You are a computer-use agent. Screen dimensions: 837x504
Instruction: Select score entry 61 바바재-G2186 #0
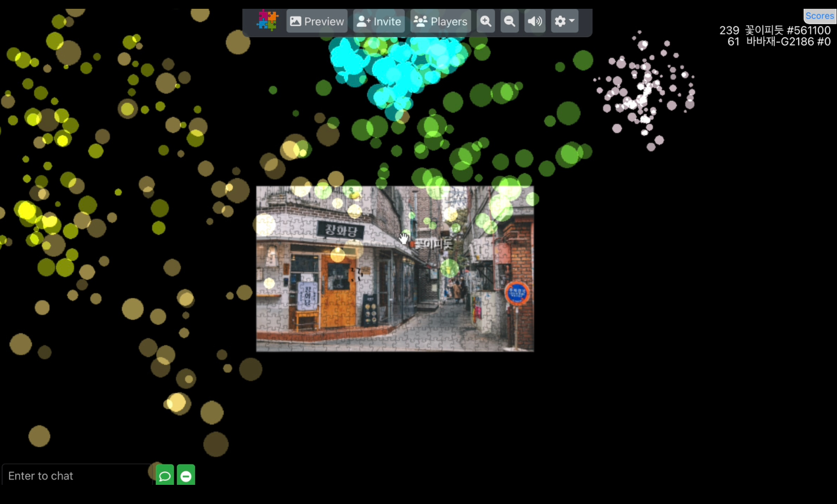click(x=779, y=42)
